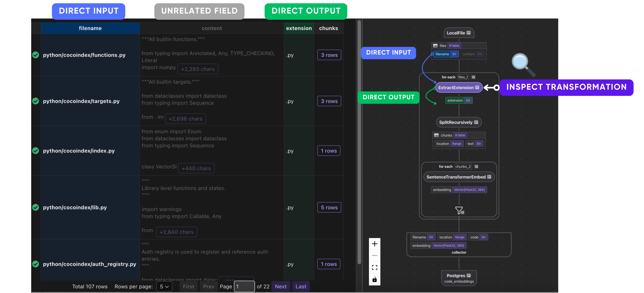644x293 pixels.
Task: Zoom out on the flow graph
Action: tap(374, 256)
